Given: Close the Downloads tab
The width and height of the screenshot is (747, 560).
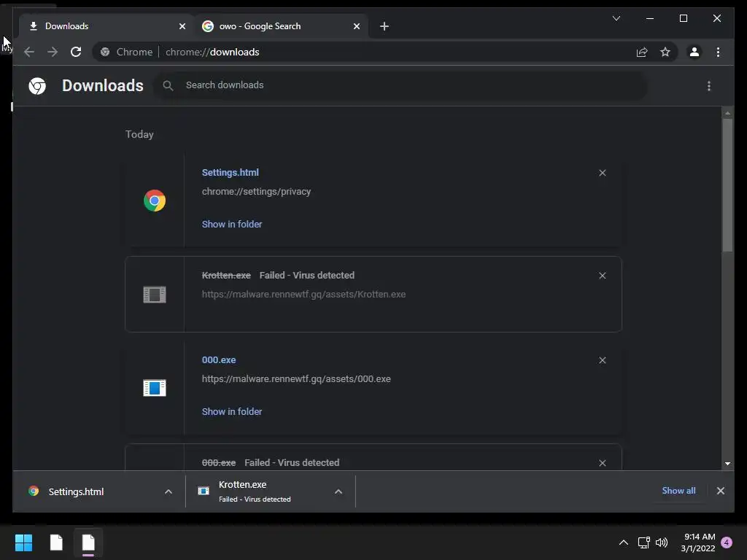Looking at the screenshot, I should (x=182, y=26).
